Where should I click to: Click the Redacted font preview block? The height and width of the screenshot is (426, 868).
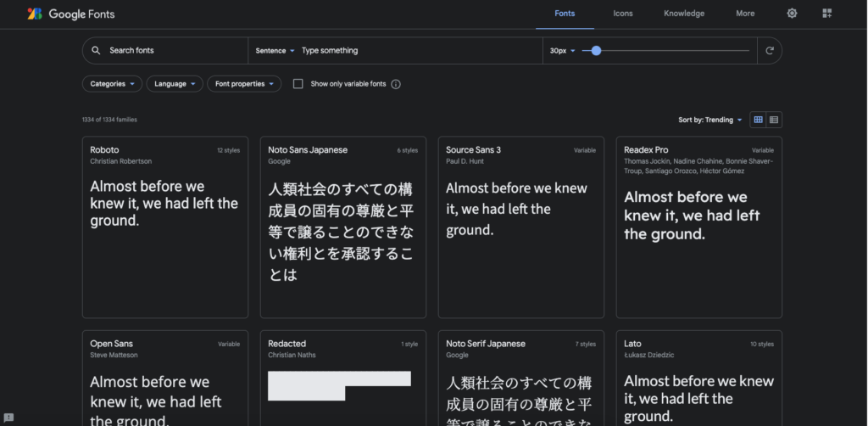click(x=339, y=385)
